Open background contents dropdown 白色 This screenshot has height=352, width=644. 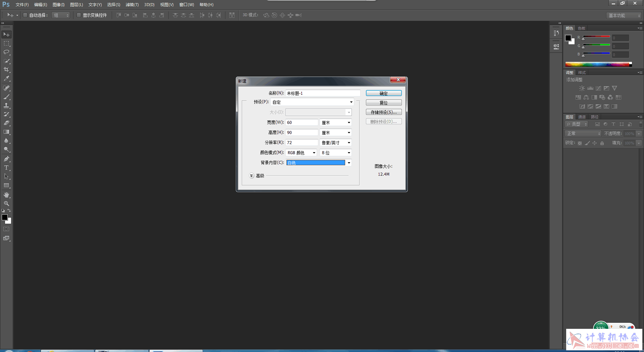coord(319,163)
